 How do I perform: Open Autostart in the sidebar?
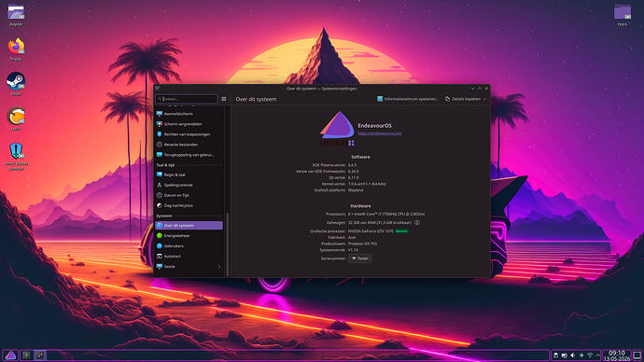[x=189, y=257]
